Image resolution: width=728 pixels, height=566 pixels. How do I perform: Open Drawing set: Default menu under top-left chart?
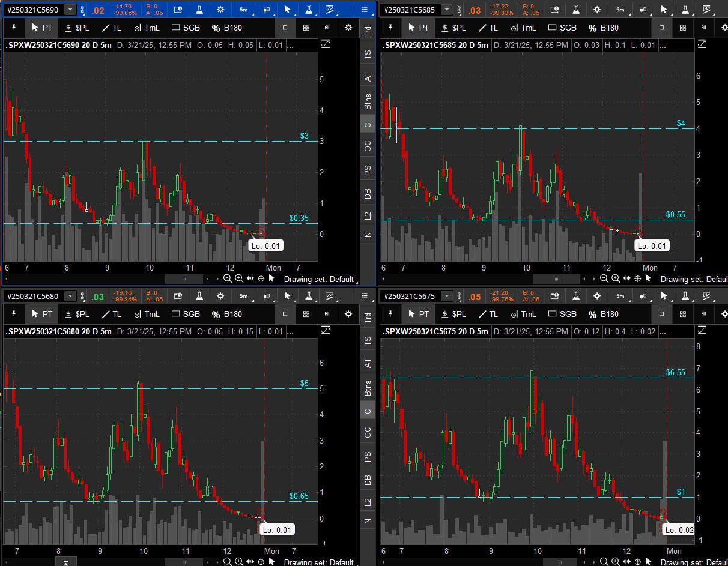318,279
